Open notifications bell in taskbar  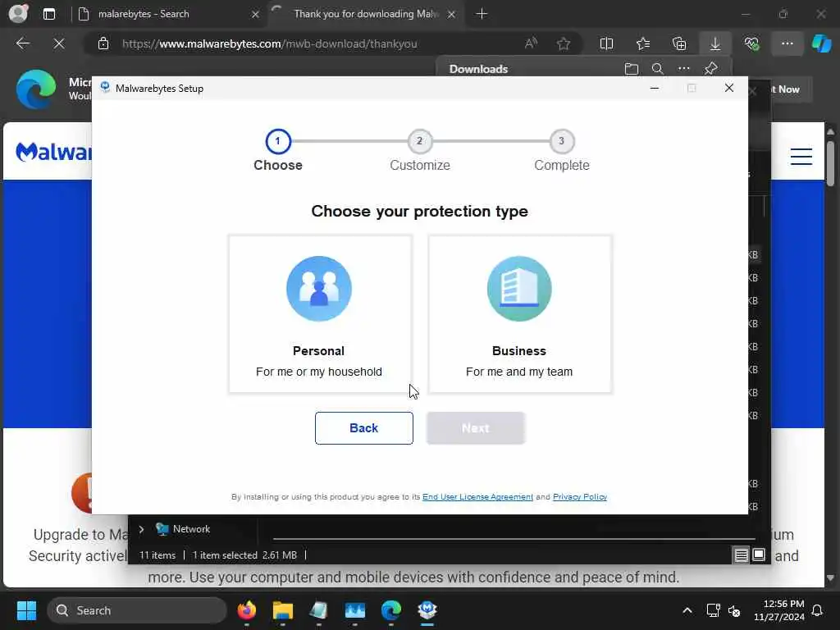point(817,610)
